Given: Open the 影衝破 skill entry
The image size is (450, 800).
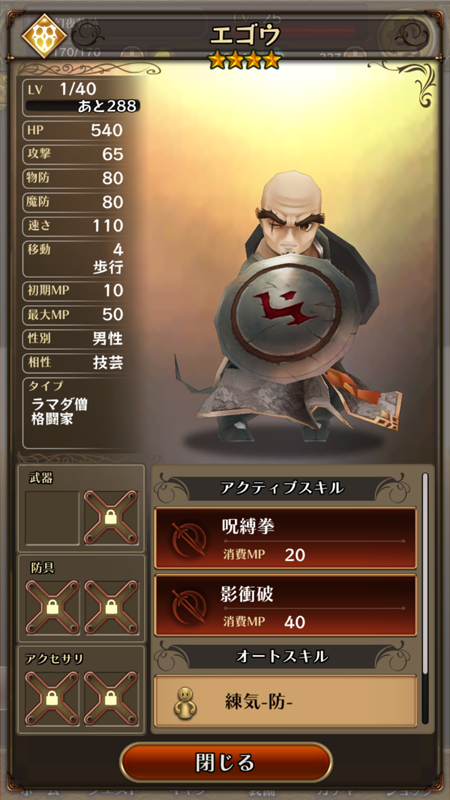Looking at the screenshot, I should tap(285, 605).
